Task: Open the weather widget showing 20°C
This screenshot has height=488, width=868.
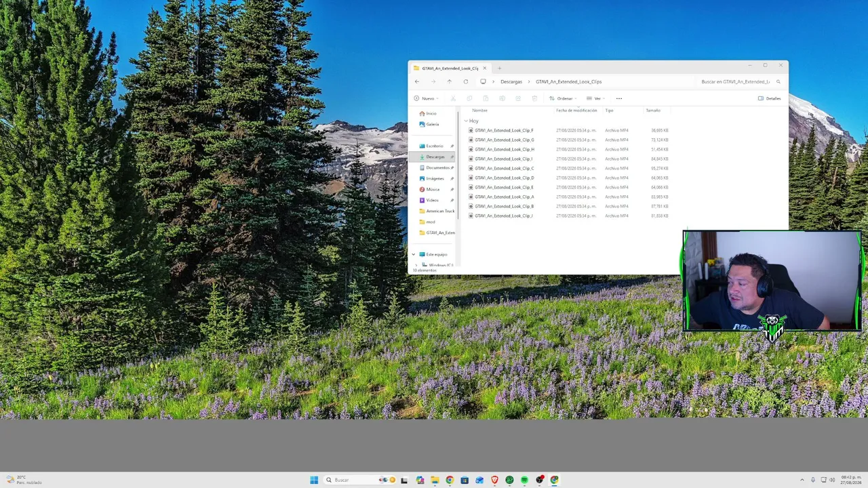Action: point(24,480)
